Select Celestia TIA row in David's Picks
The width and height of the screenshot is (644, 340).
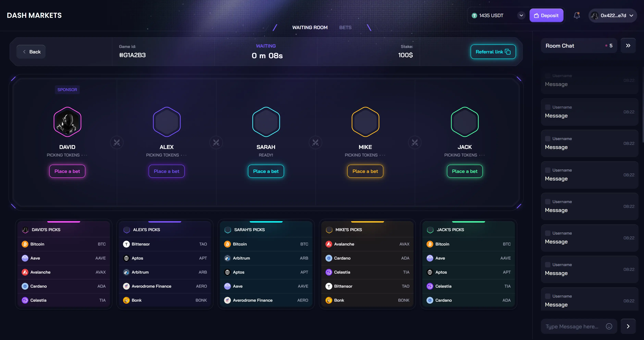(64, 300)
